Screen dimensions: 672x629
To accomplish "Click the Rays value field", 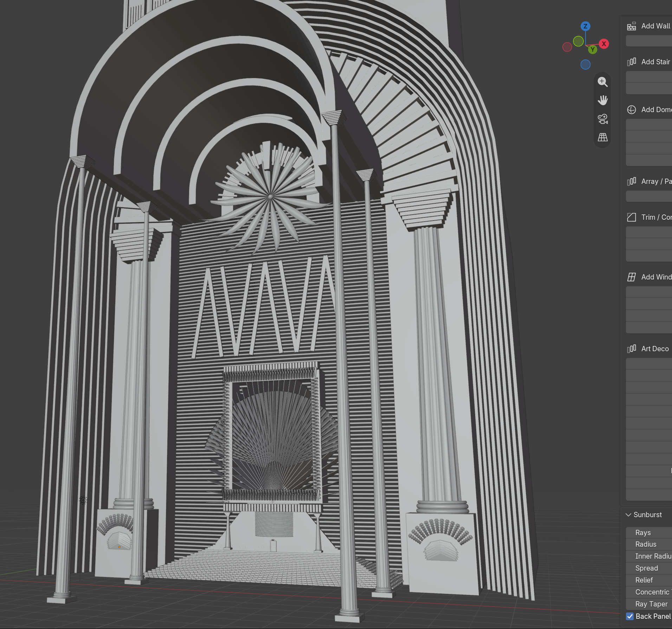I will click(x=649, y=533).
